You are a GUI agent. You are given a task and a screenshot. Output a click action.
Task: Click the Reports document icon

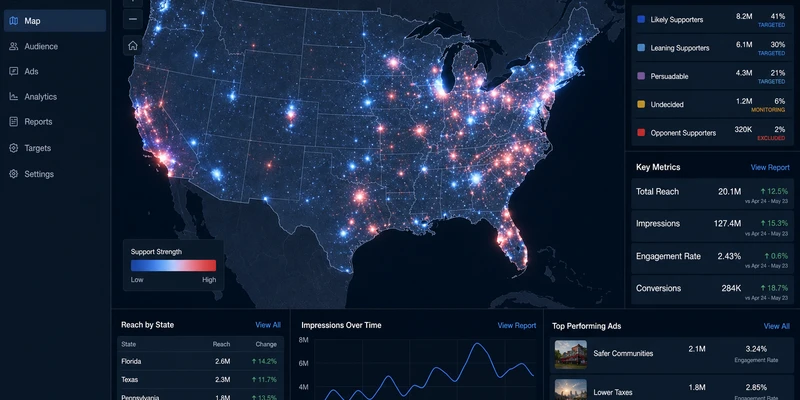[x=14, y=122]
